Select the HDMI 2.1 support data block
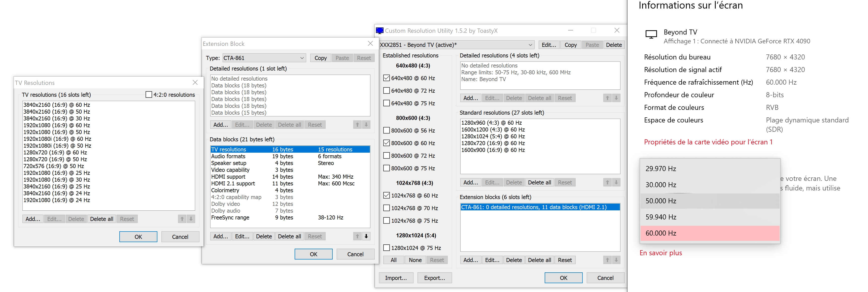 (x=233, y=183)
